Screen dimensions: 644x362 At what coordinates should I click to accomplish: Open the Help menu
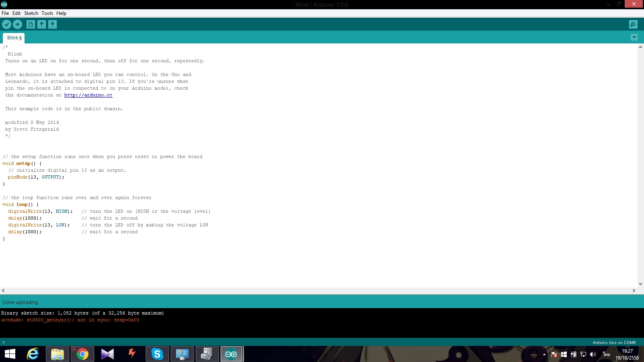(x=61, y=13)
